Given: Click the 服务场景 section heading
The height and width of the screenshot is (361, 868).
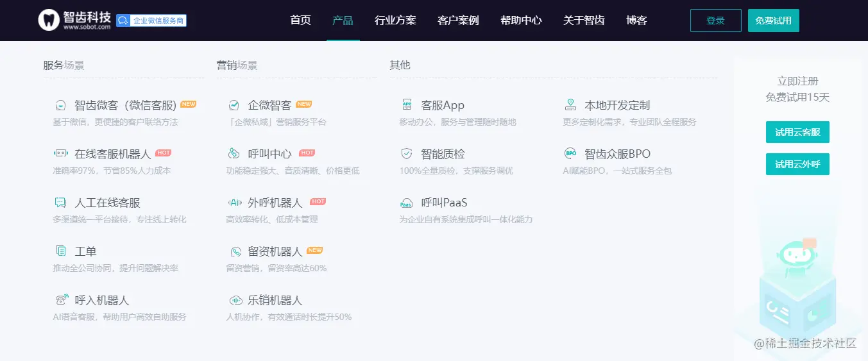Looking at the screenshot, I should (64, 65).
